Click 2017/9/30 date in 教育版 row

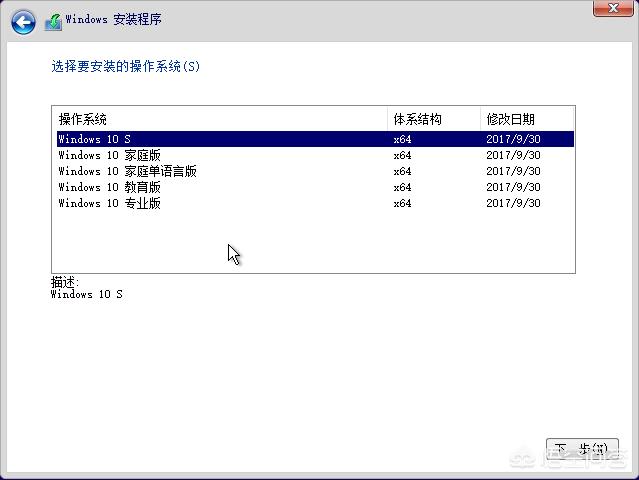[x=513, y=187]
